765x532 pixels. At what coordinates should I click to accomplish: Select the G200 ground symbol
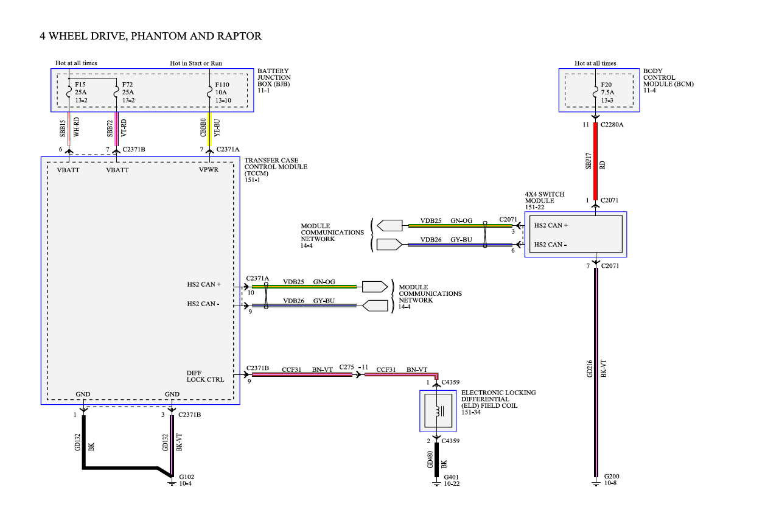click(596, 482)
